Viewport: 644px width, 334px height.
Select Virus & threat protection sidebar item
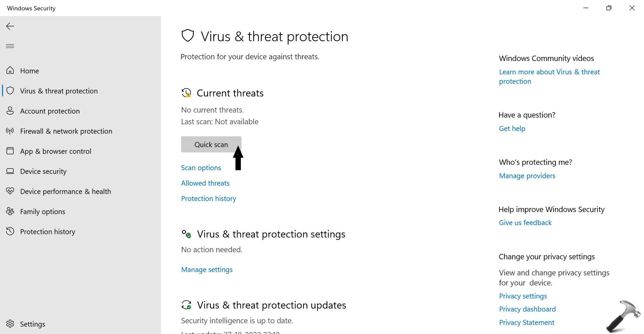59,91
